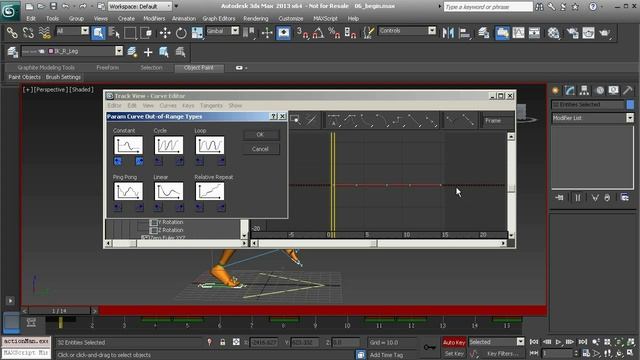Screen dimensions: 640x360
Task: Toggle Constant right out-of-range arrow button
Action: coord(139,161)
